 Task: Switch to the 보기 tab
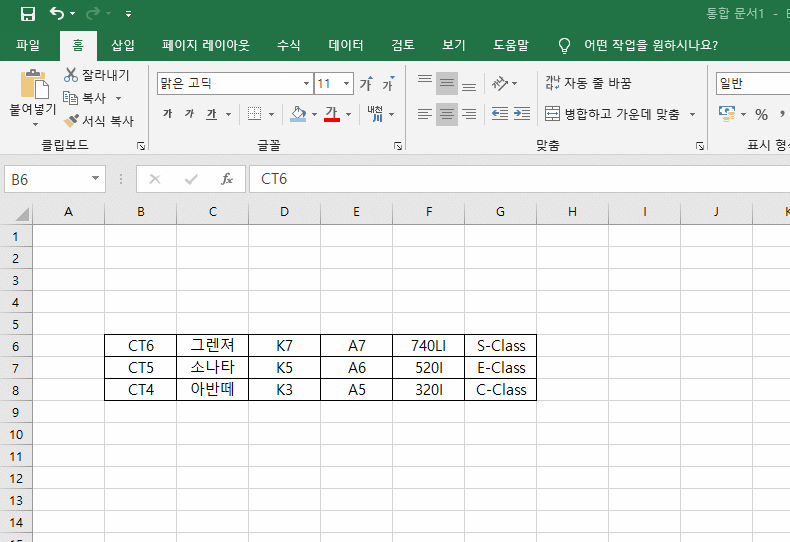(x=453, y=45)
